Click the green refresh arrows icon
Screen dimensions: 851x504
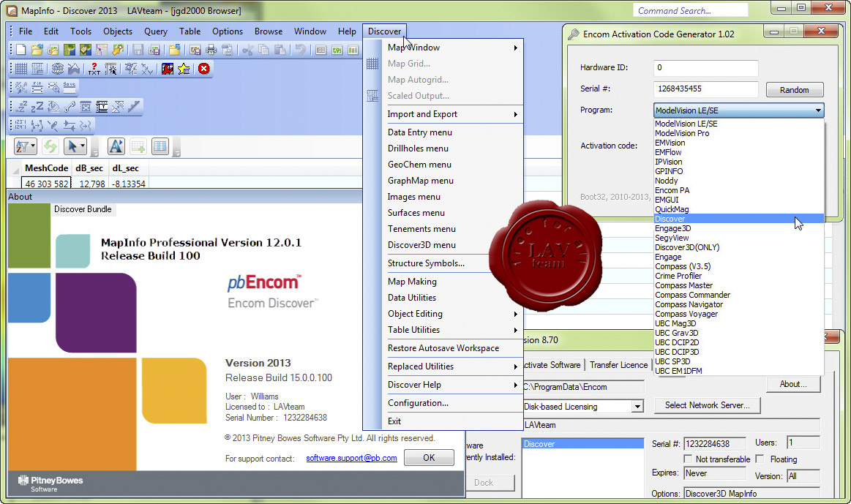tap(50, 146)
